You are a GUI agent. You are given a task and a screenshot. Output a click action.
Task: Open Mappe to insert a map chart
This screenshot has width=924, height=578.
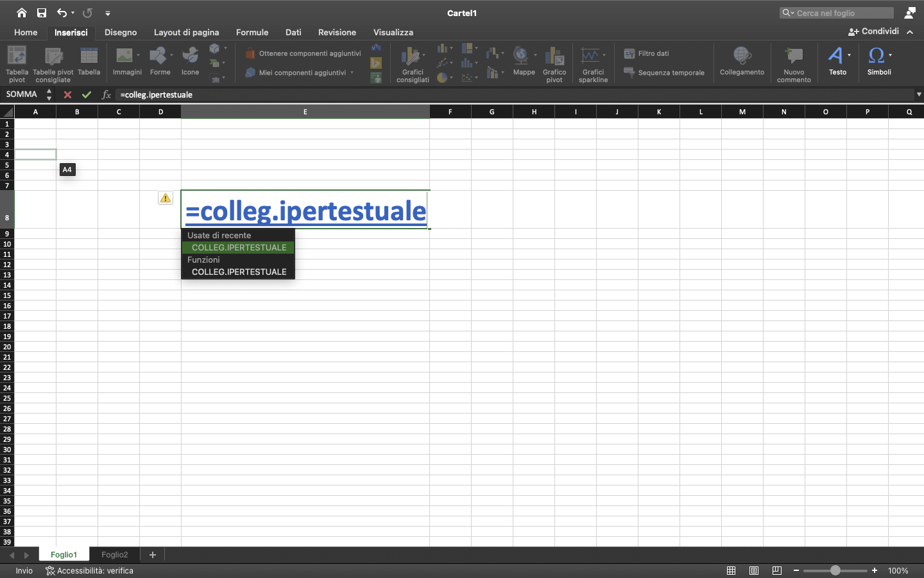click(524, 62)
